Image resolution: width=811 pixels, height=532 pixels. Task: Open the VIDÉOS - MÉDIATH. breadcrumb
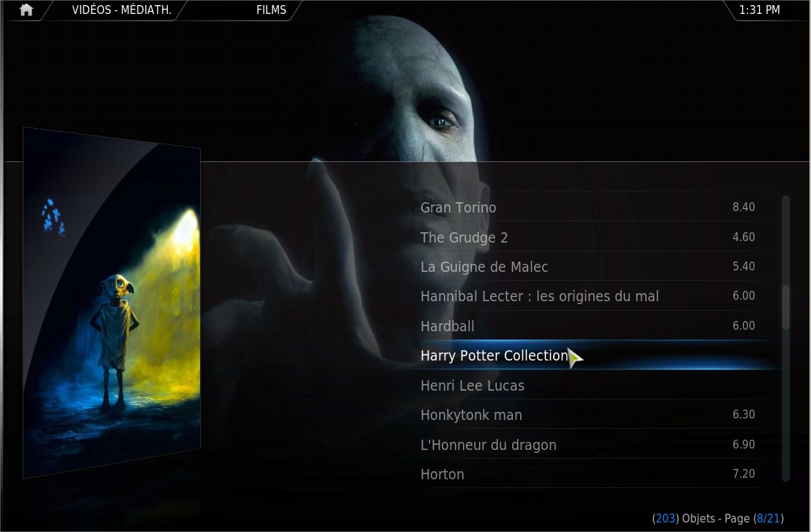click(x=122, y=10)
